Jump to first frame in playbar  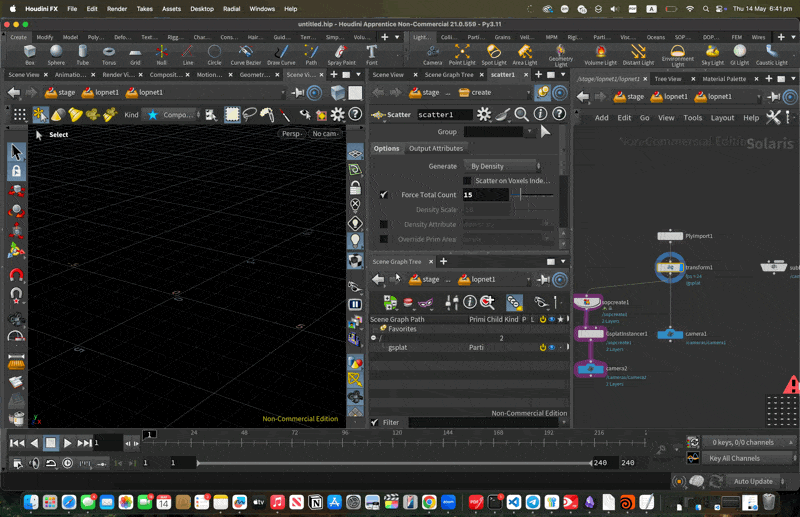pos(17,443)
